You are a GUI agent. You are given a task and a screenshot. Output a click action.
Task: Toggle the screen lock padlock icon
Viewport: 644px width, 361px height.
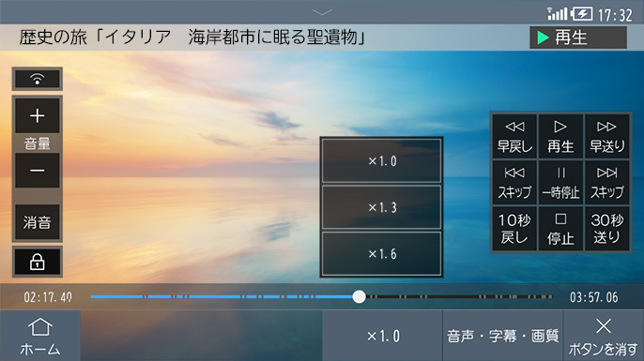coord(38,262)
